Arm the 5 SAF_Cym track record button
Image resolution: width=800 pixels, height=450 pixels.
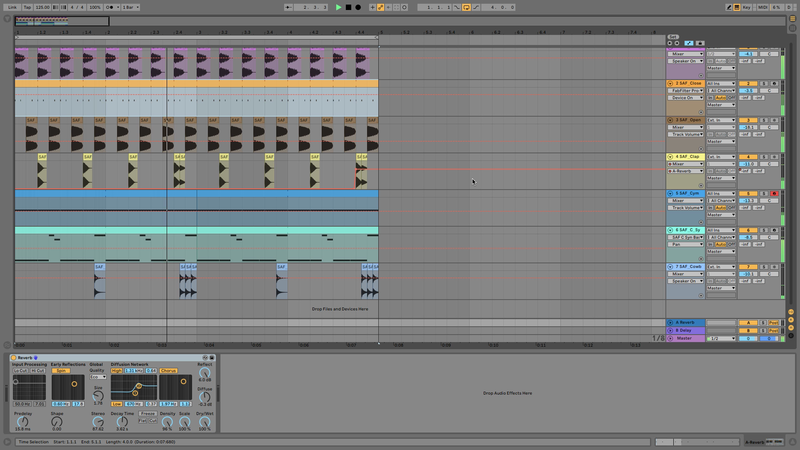coord(774,194)
